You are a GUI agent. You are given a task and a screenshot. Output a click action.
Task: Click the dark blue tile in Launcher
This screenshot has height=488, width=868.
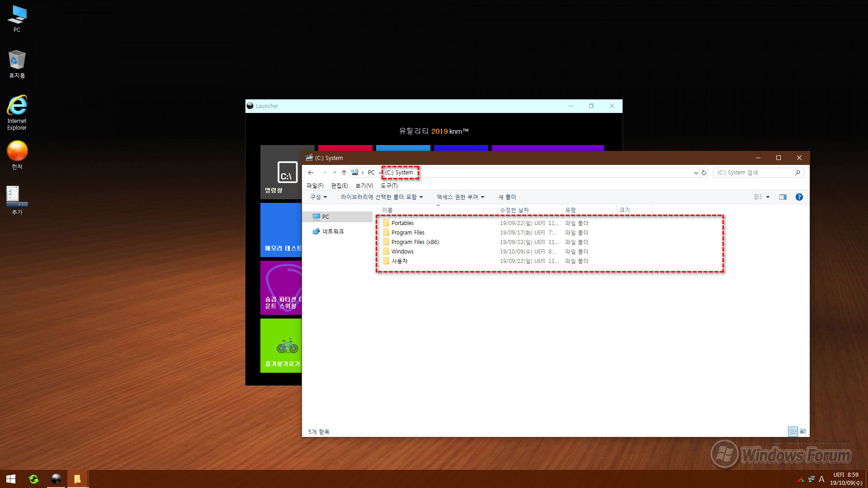click(461, 148)
